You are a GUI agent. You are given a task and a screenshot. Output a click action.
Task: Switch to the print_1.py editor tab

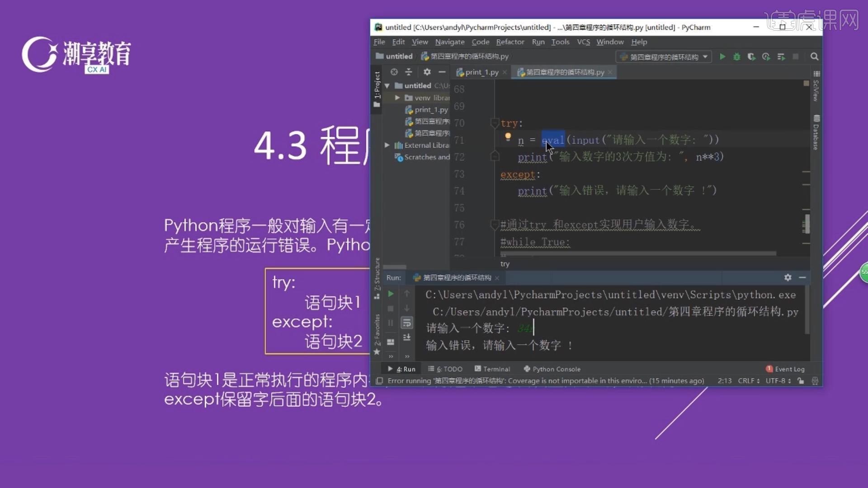coord(481,72)
